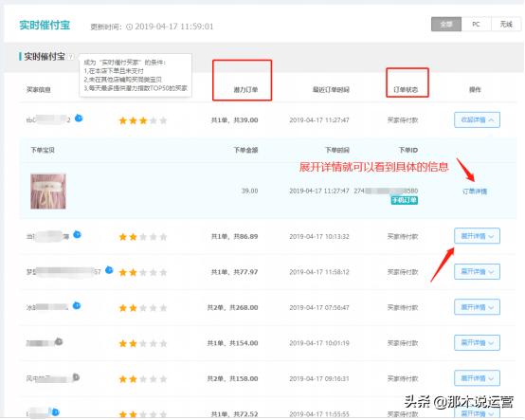Click the timestamp 2019-04-17 07:56:47

tap(319, 307)
